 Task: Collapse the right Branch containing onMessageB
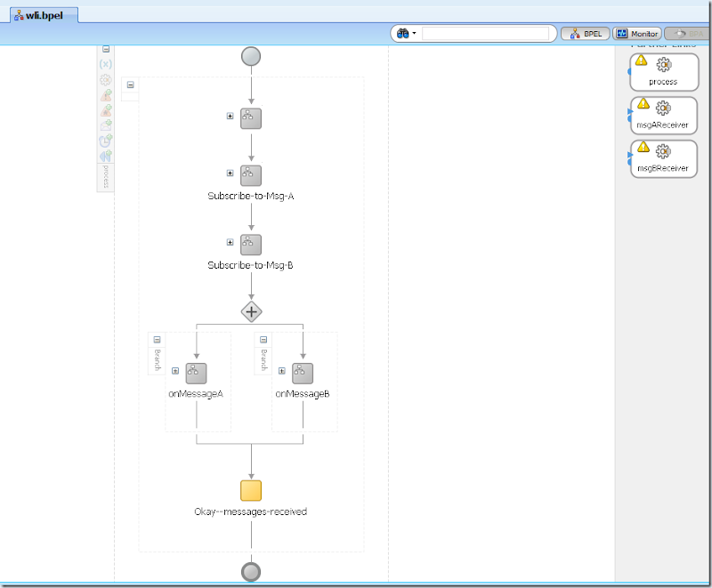point(263,340)
